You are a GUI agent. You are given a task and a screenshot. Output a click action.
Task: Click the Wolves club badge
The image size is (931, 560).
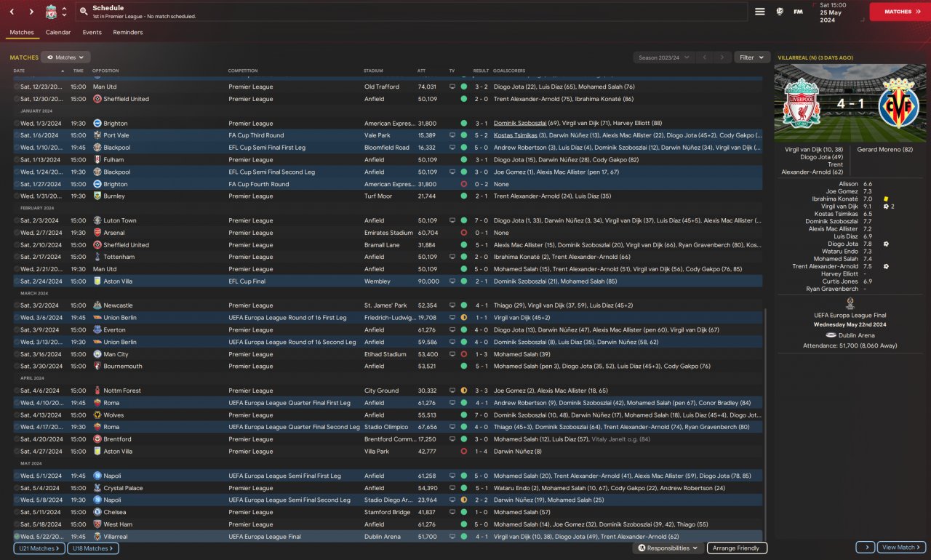click(97, 415)
